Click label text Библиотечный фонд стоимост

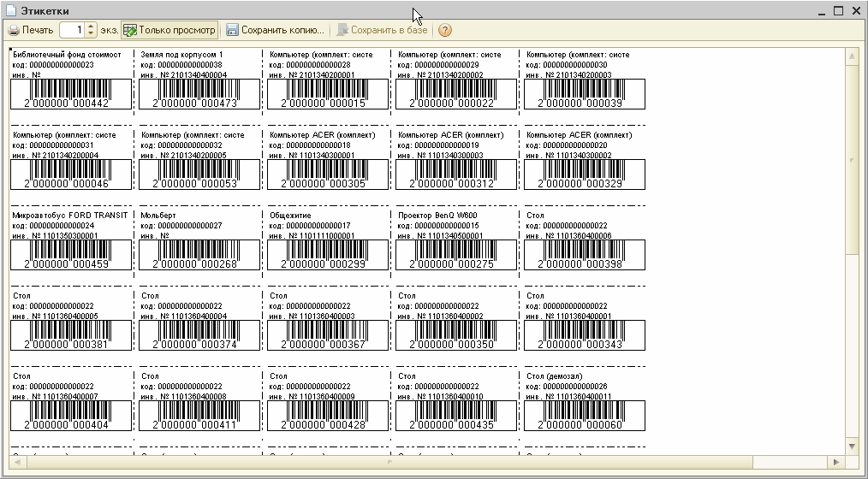coord(67,55)
